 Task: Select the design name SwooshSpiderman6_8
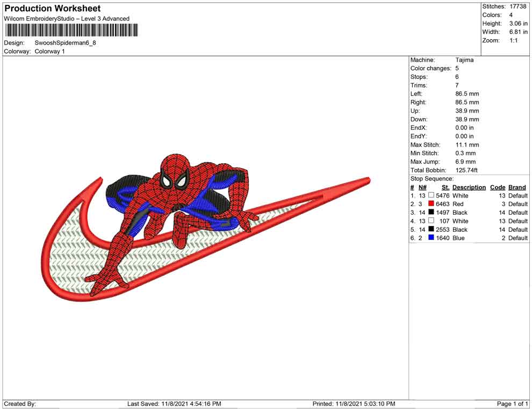[x=66, y=43]
